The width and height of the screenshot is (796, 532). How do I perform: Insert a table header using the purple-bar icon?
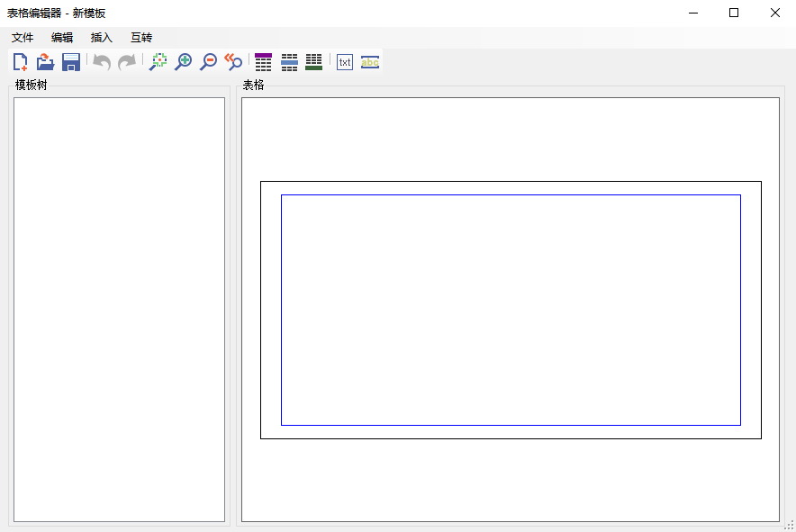(264, 62)
